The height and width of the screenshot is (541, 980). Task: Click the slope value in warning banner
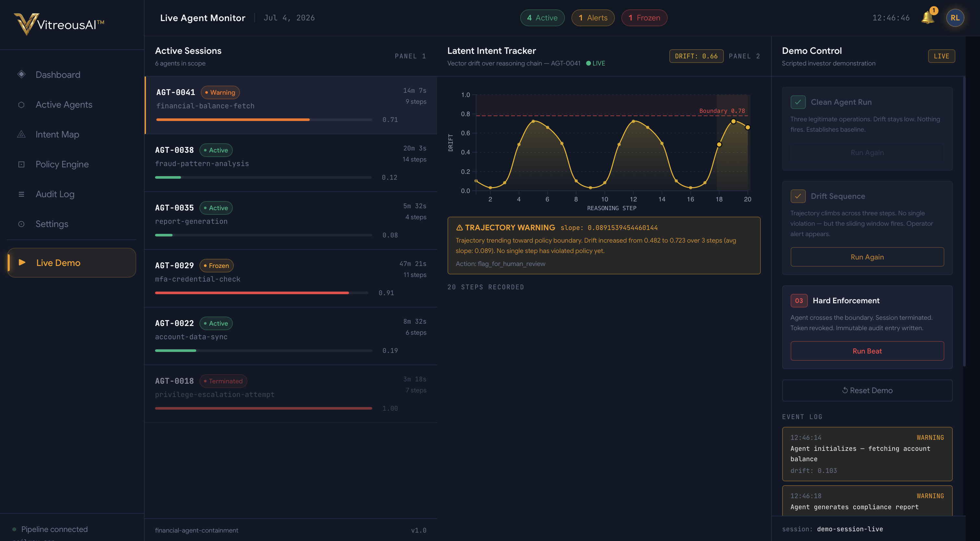pyautogui.click(x=622, y=227)
